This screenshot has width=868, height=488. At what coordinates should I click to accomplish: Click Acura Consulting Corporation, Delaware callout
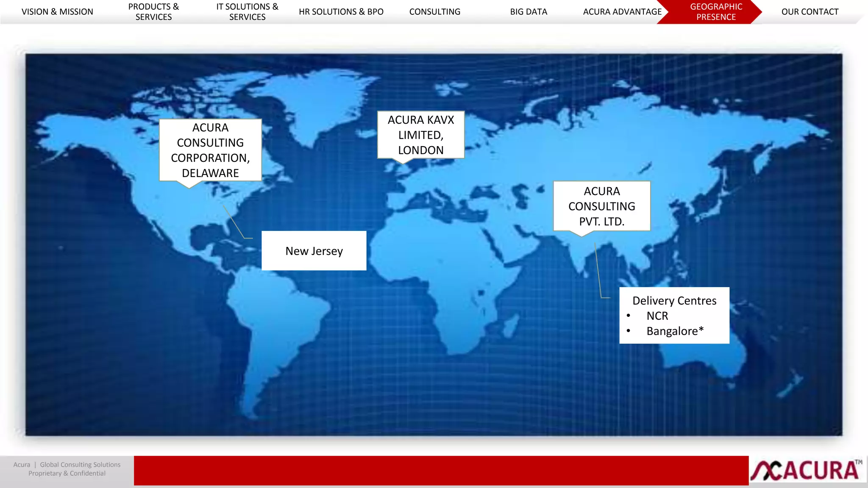pos(210,150)
